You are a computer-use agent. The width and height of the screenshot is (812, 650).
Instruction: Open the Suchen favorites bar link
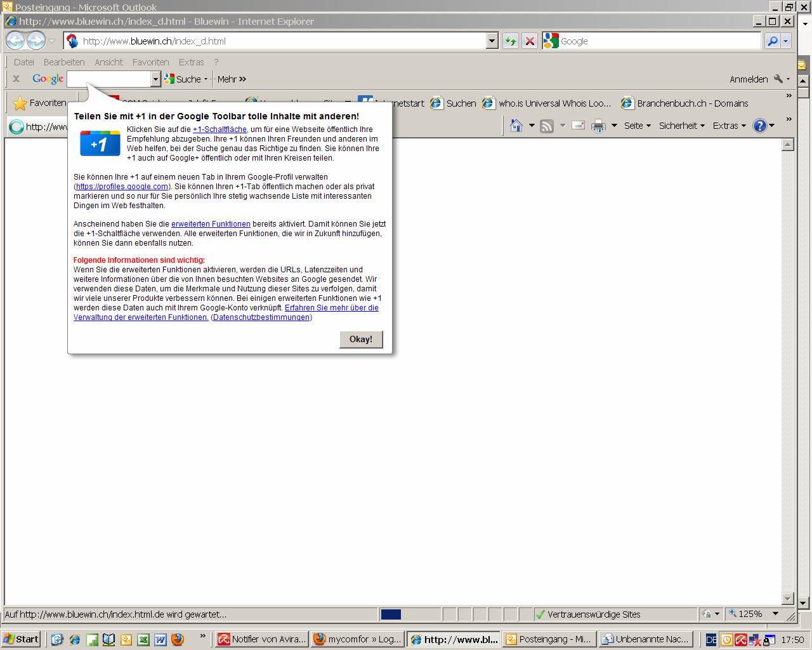(x=453, y=103)
